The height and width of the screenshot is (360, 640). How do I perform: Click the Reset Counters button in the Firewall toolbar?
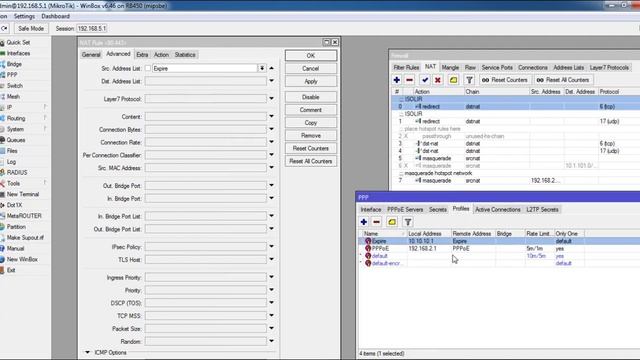(x=505, y=80)
